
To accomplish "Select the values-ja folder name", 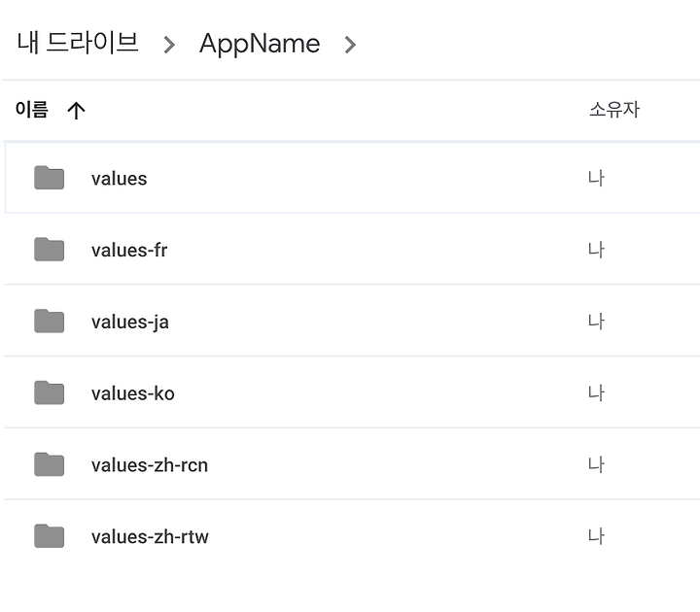I will click(130, 323).
